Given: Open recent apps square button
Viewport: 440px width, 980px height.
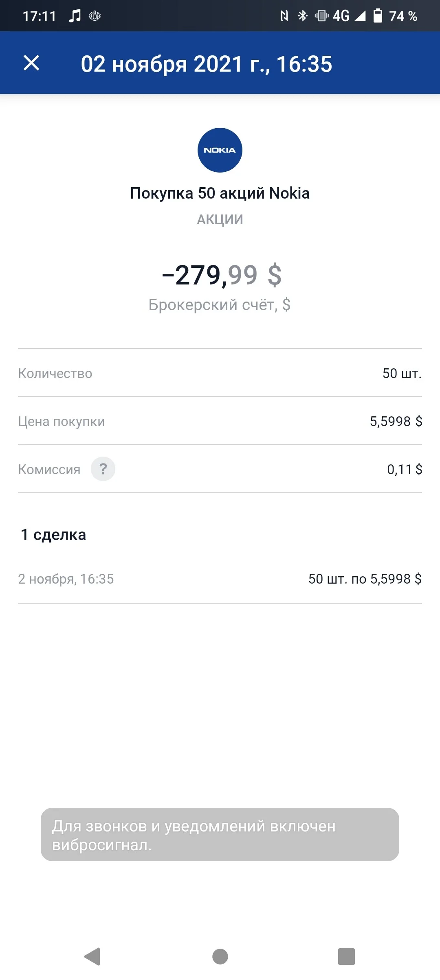Looking at the screenshot, I should pos(347,956).
